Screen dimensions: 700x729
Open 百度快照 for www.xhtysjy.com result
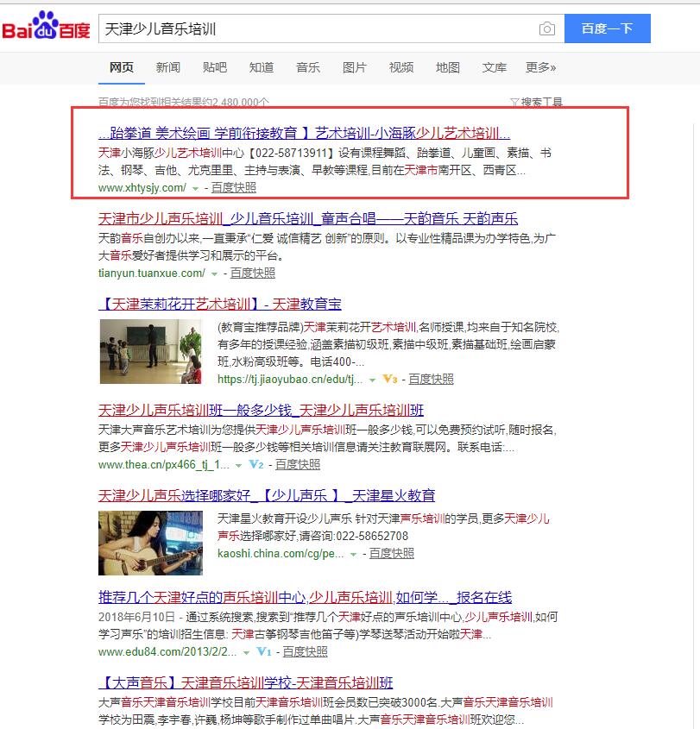pos(234,187)
